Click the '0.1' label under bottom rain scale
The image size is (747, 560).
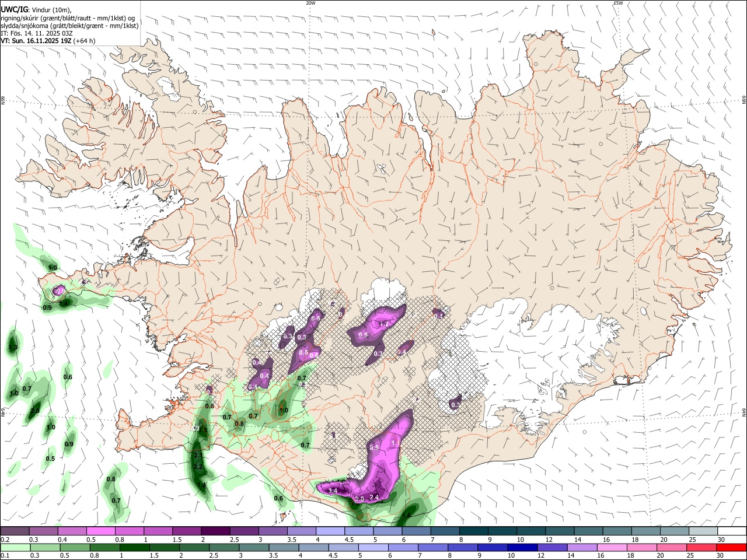pos(4,556)
